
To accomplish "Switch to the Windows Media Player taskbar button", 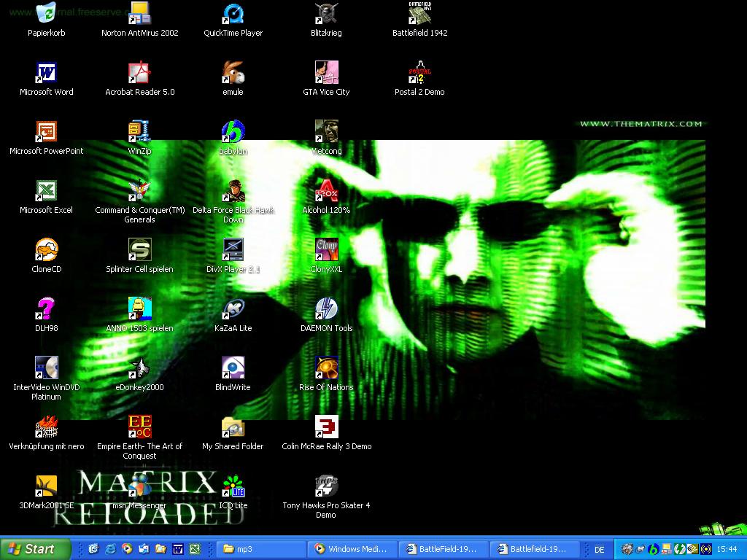I will [352, 549].
